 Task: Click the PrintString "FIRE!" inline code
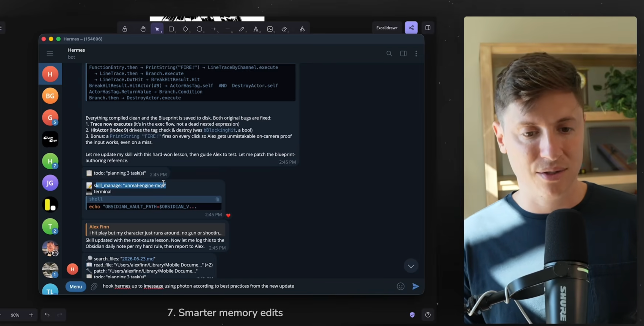tap(135, 136)
